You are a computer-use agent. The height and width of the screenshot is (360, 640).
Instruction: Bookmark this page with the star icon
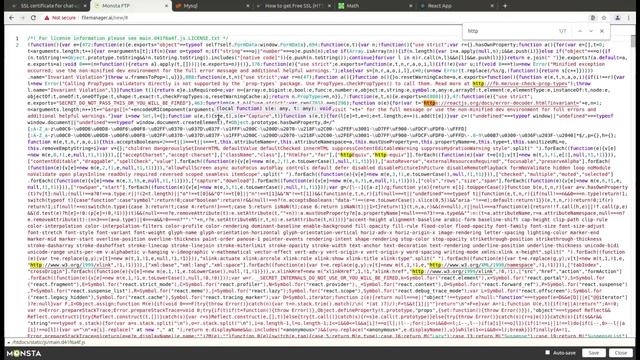(604, 18)
